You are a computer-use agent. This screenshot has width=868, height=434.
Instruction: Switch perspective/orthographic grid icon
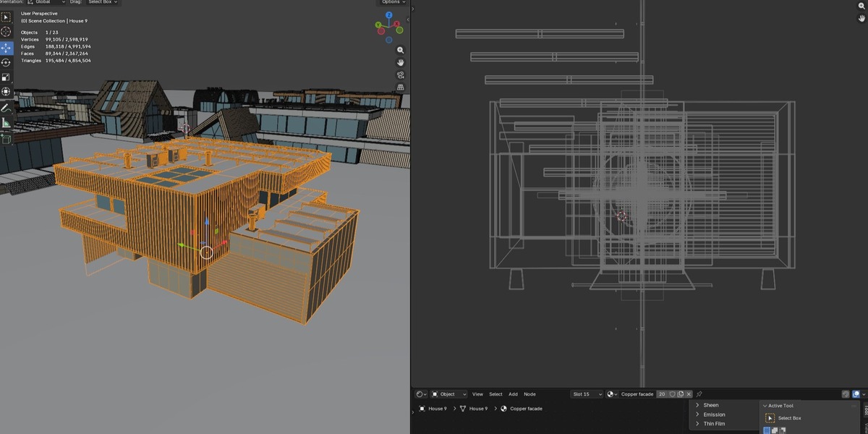pyautogui.click(x=400, y=88)
